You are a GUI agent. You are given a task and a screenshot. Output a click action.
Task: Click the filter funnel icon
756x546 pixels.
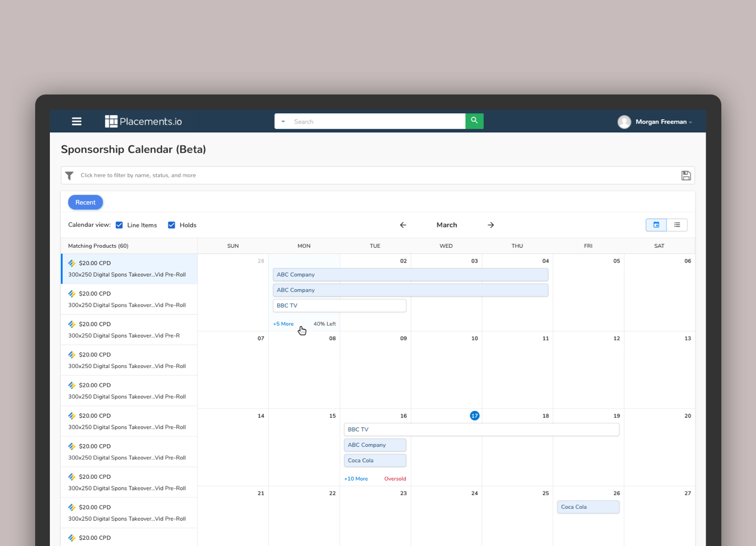pyautogui.click(x=69, y=175)
